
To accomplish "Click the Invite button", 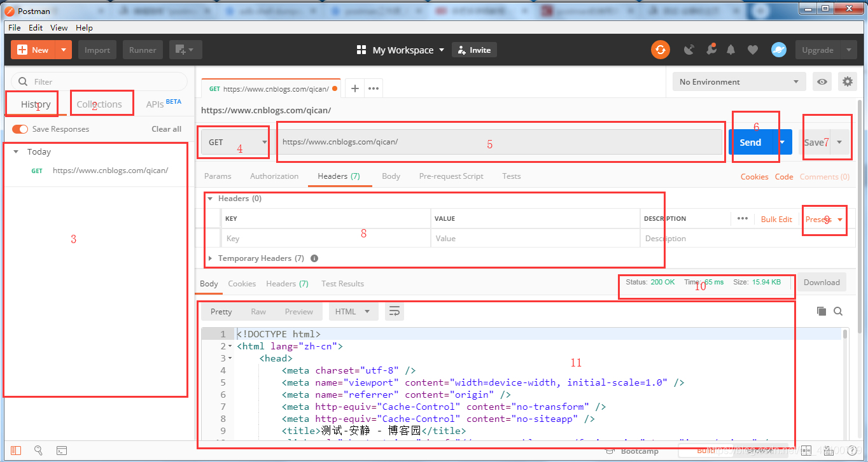I will point(474,50).
